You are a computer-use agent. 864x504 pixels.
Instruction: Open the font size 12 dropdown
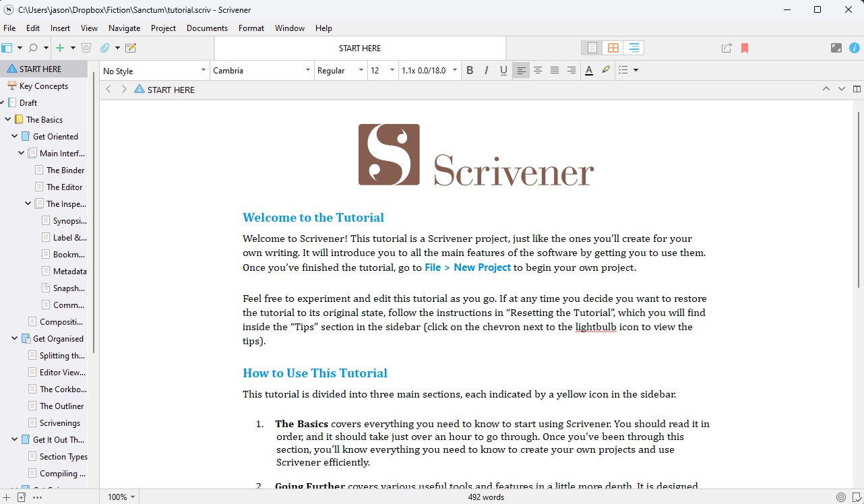pyautogui.click(x=383, y=70)
